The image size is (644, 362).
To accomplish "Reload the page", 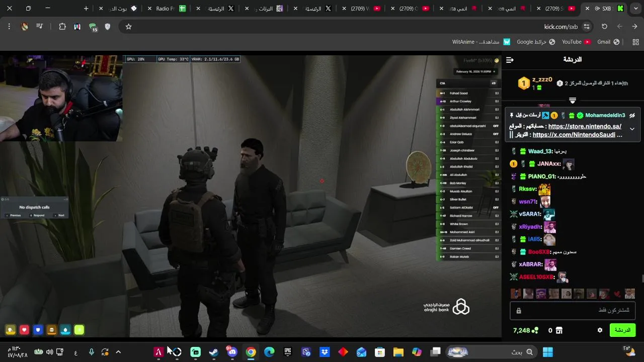I will tap(604, 27).
